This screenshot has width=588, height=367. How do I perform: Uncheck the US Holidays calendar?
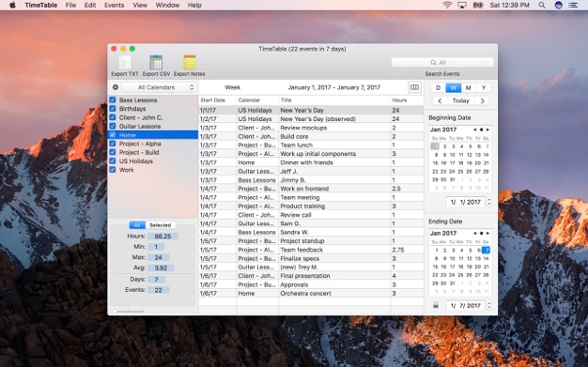[x=113, y=161]
